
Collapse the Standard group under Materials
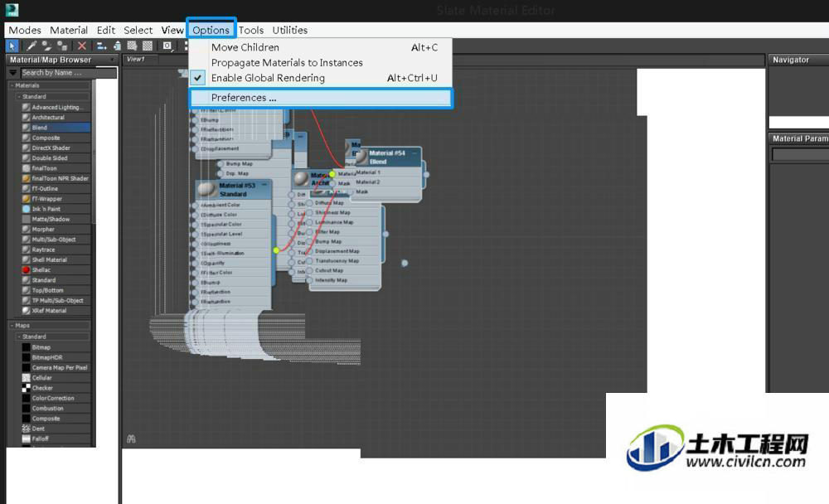click(x=18, y=97)
